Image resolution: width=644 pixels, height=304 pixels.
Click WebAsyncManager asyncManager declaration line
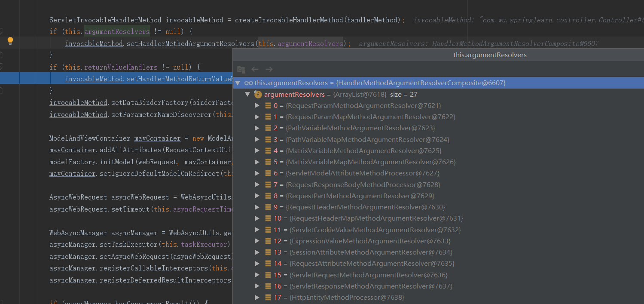click(141, 233)
